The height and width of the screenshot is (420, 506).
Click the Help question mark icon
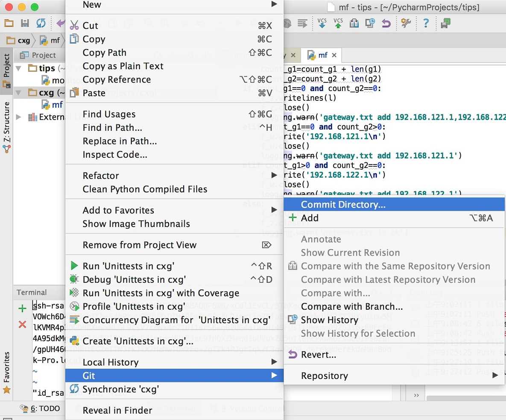pos(426,23)
